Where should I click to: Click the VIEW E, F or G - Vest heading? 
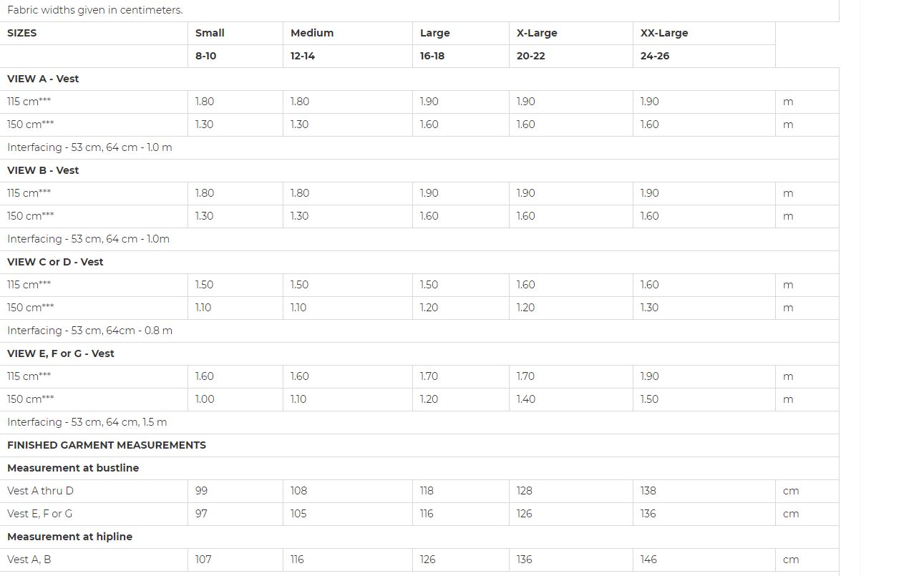[x=61, y=353]
